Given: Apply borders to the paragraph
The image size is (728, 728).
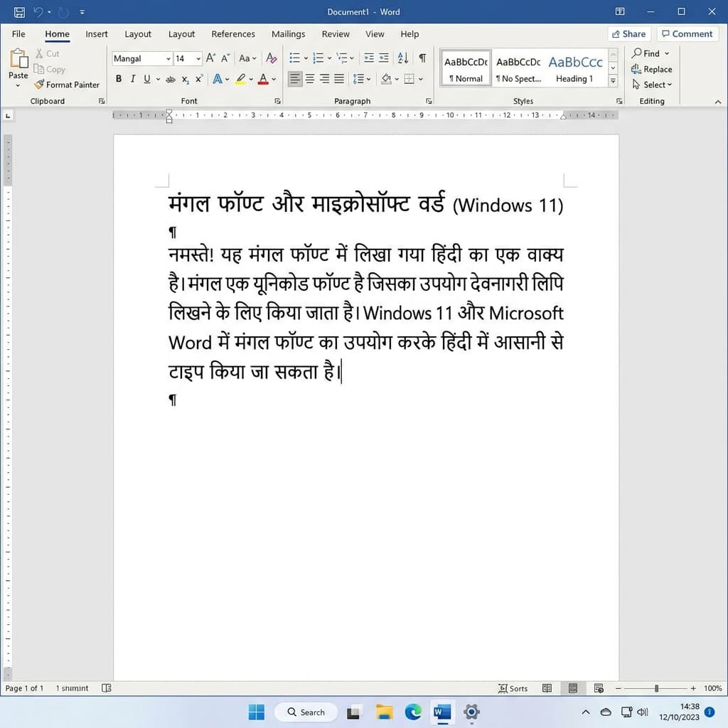Looking at the screenshot, I should click(x=409, y=79).
